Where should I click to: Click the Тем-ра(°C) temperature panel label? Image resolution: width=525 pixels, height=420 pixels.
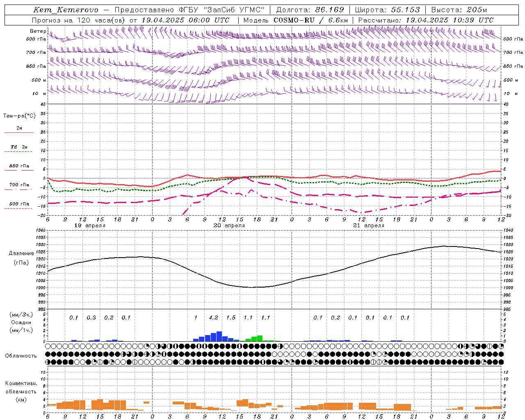pyautogui.click(x=19, y=116)
